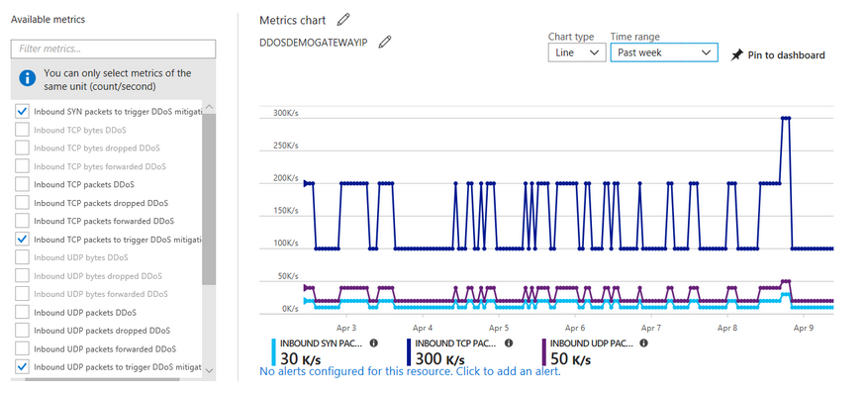Click the pushpin icon for Pin to dashboard
The height and width of the screenshot is (393, 868).
click(x=736, y=54)
